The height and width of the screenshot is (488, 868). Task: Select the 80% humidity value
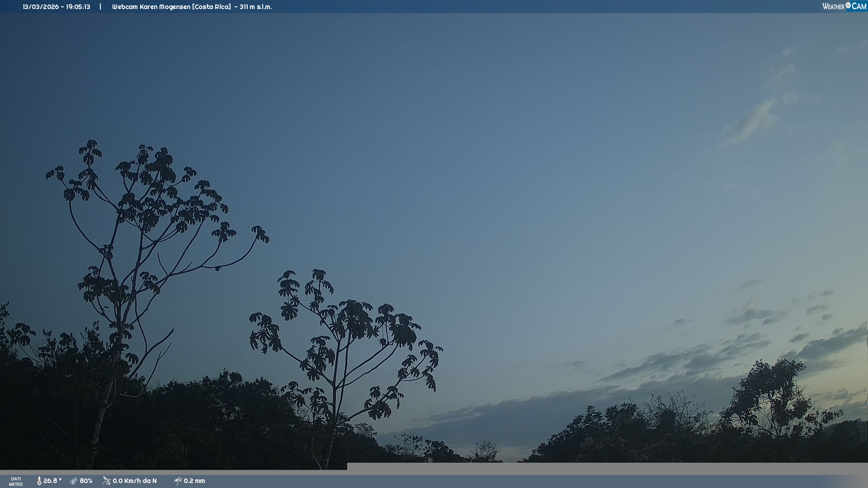(x=86, y=481)
